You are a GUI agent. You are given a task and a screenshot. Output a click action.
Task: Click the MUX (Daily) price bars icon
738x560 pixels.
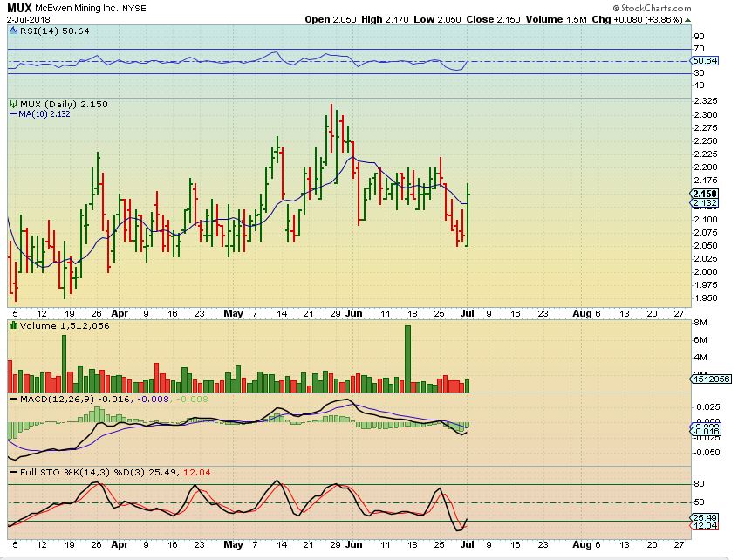point(13,104)
